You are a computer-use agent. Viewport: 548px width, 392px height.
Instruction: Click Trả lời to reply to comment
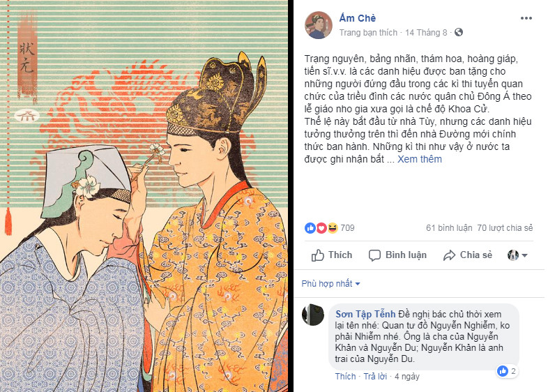[375, 376]
